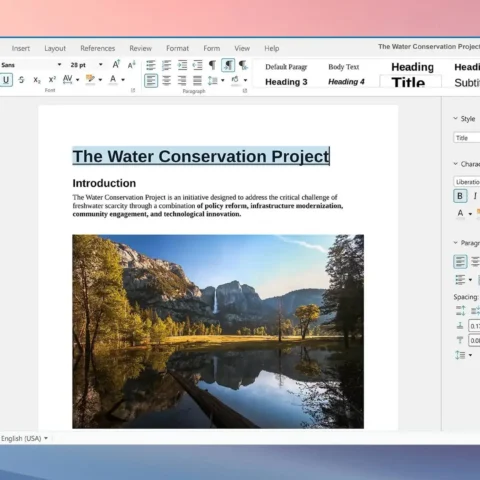Go to the View tab
The width and height of the screenshot is (480, 480).
click(x=242, y=48)
